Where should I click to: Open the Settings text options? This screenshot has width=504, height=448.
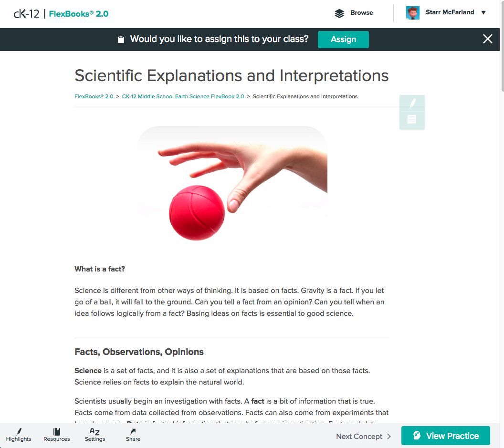tap(95, 435)
